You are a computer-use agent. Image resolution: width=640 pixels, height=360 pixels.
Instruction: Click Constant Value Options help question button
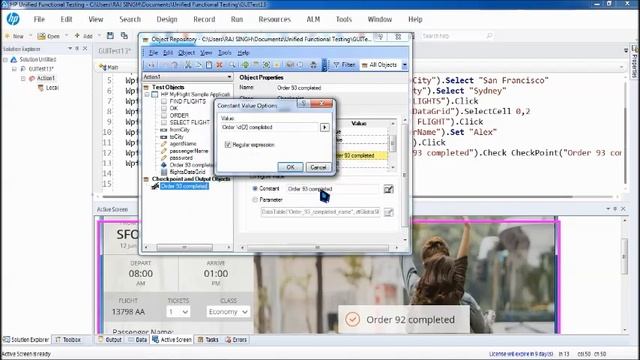(x=303, y=104)
